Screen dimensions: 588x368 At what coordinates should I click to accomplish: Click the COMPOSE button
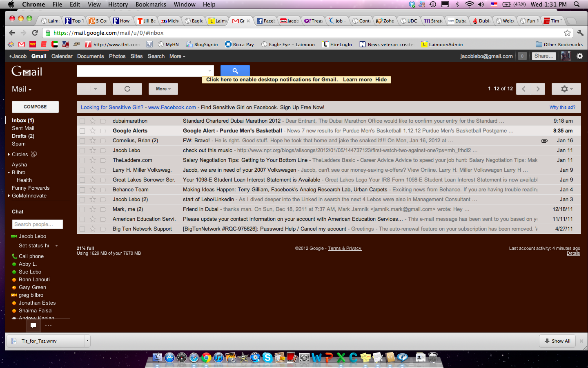[x=35, y=107]
